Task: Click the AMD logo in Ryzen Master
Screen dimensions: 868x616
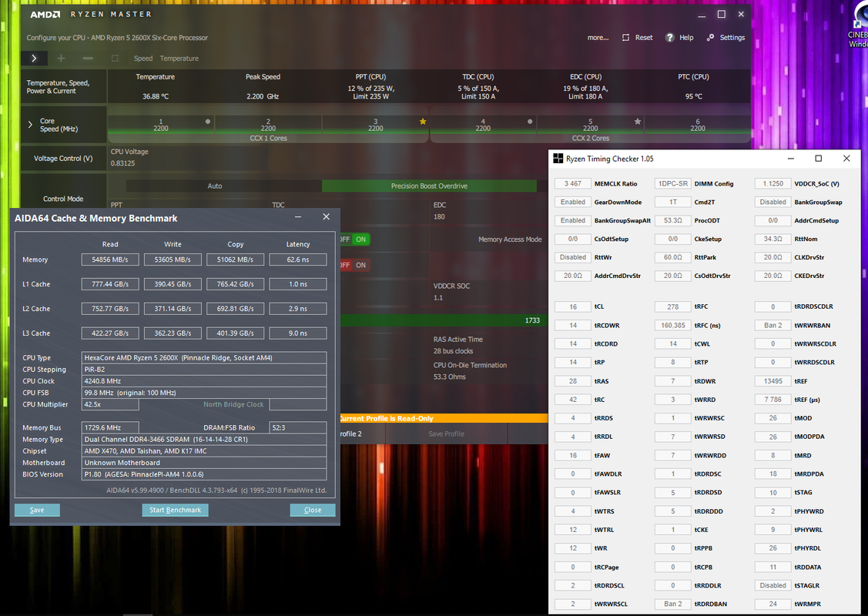Action: coord(45,15)
